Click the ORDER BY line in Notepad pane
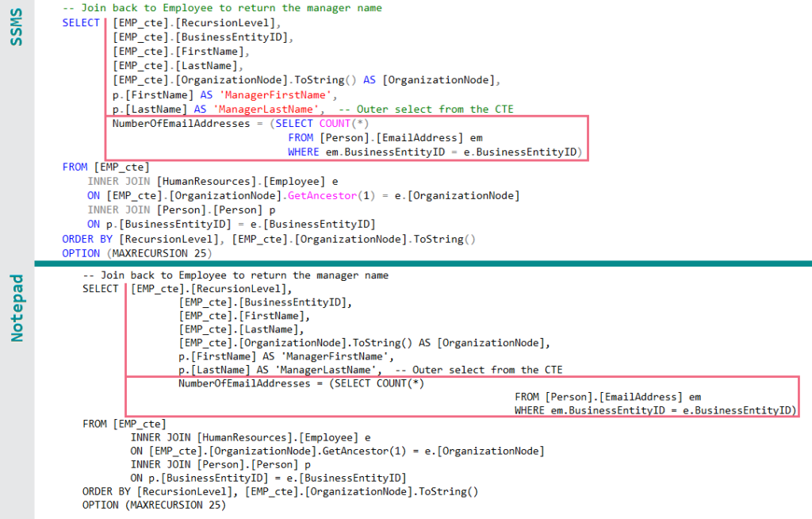812x519 pixels. (280, 491)
